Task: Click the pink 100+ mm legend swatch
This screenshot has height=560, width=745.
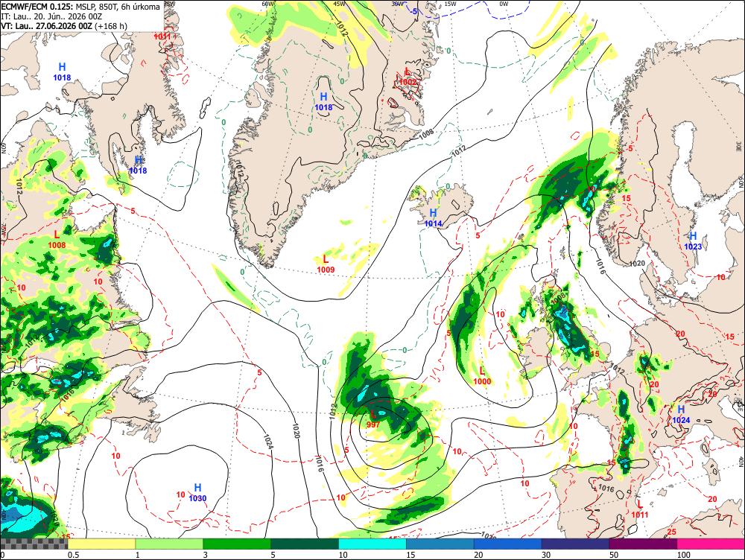Action: click(711, 544)
